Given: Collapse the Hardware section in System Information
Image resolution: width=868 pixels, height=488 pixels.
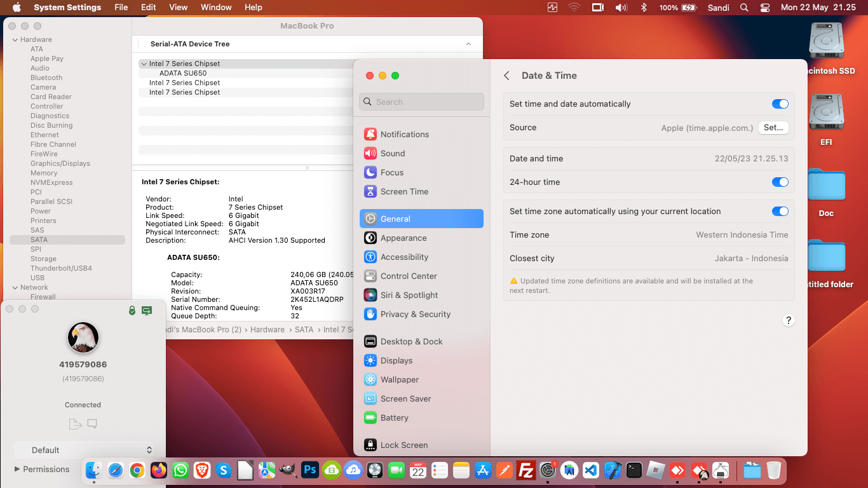Looking at the screenshot, I should [15, 39].
